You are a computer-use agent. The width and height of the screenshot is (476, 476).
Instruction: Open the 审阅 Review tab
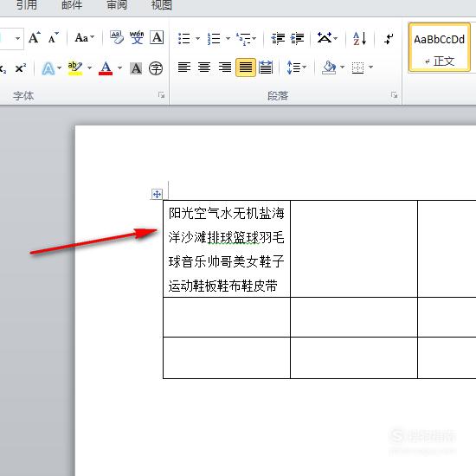tap(117, 5)
